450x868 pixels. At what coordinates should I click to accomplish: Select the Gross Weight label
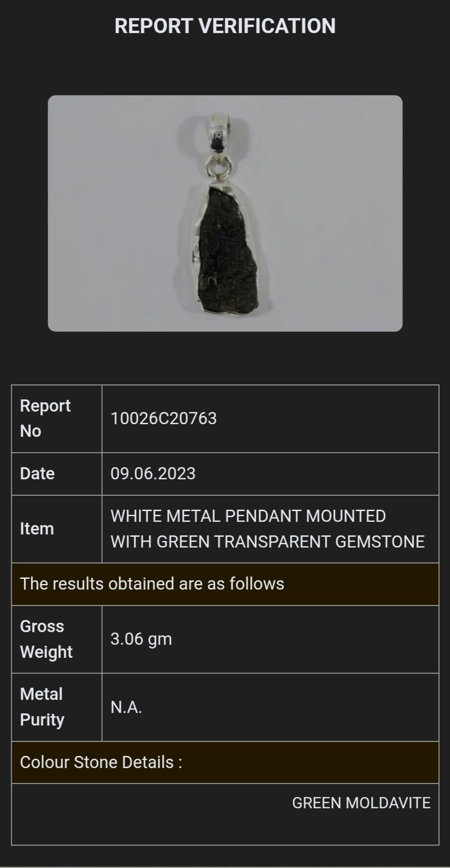(x=46, y=639)
